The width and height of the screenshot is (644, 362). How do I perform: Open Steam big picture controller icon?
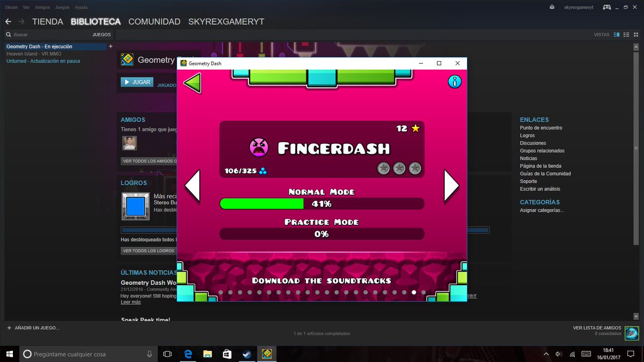pyautogui.click(x=606, y=7)
